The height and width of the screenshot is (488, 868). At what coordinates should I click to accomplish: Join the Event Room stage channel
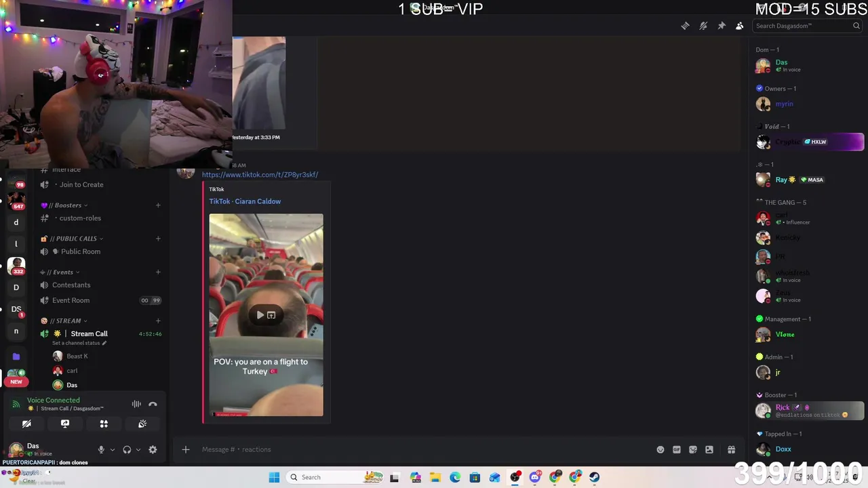click(x=71, y=300)
